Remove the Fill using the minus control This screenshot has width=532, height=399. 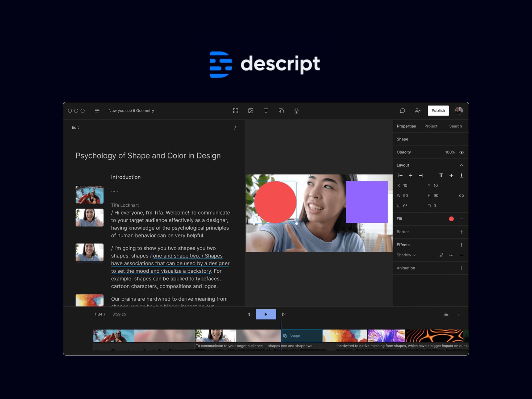[462, 219]
